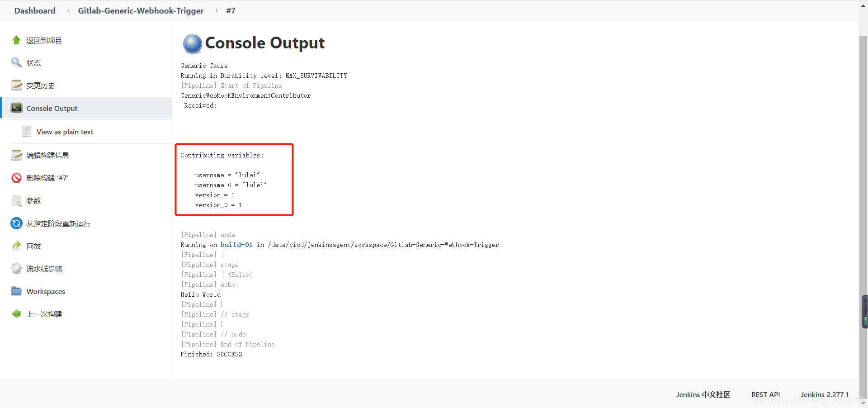Click the blue restart icon for 从指定阶段重新运行
This screenshot has height=408, width=868.
click(17, 223)
